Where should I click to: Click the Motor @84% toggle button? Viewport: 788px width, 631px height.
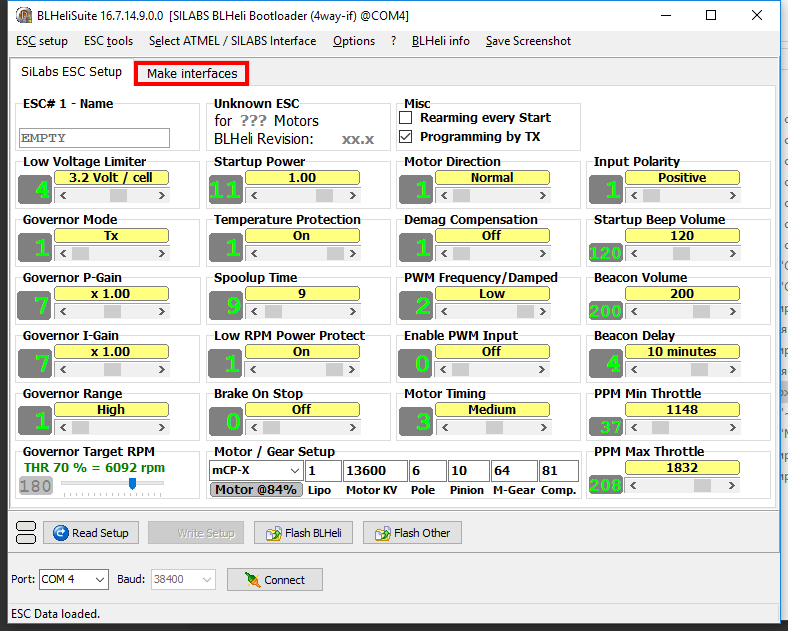point(256,490)
